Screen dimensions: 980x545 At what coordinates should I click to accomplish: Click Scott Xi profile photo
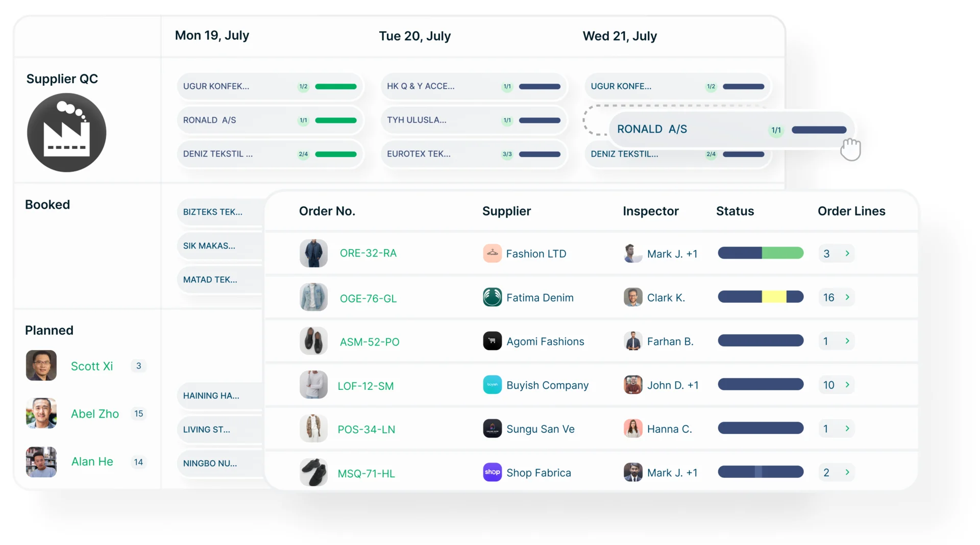(x=41, y=365)
